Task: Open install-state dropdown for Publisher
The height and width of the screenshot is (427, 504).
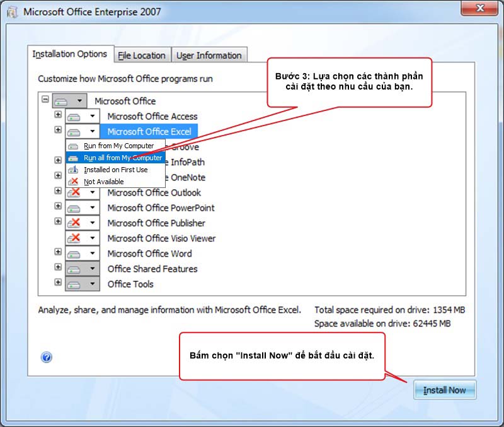Action: tap(92, 223)
